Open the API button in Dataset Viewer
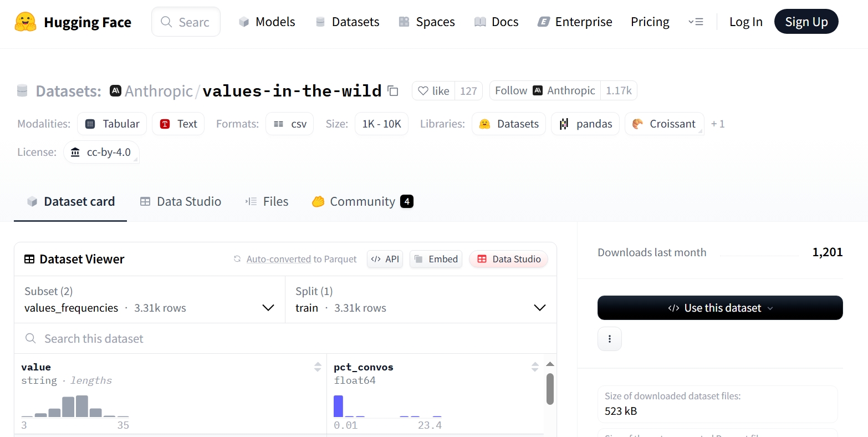 pos(385,259)
